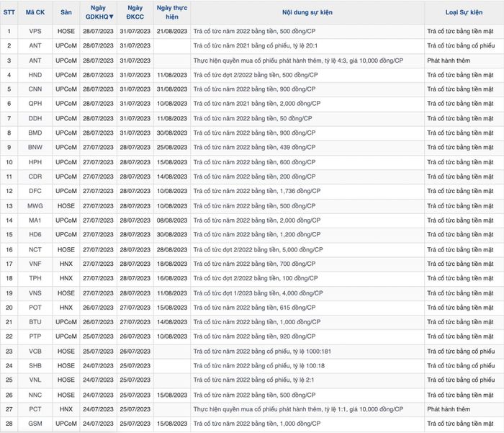
Task: Click VNL dividend ratio 2:1 text
Action: tap(253, 380)
